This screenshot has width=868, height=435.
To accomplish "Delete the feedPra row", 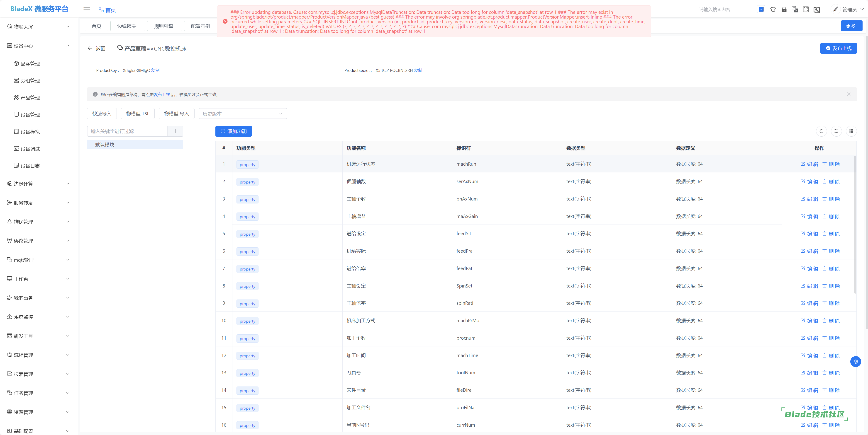I will tap(831, 251).
